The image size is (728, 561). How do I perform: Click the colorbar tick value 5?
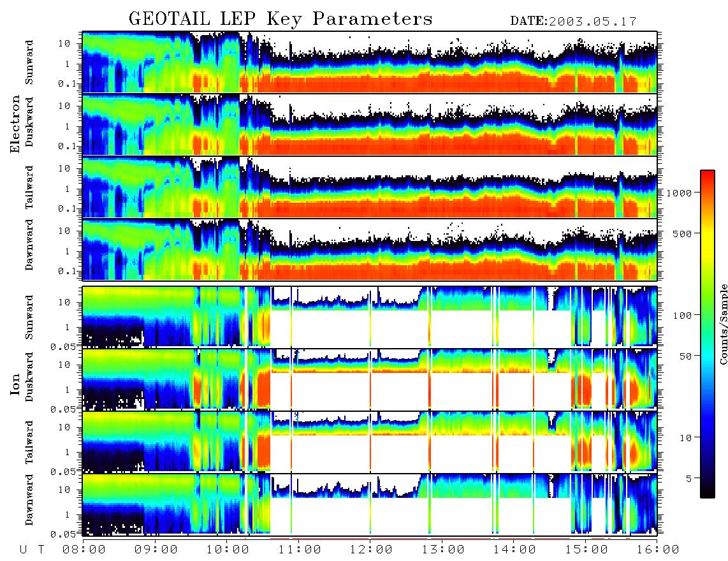tap(688, 479)
